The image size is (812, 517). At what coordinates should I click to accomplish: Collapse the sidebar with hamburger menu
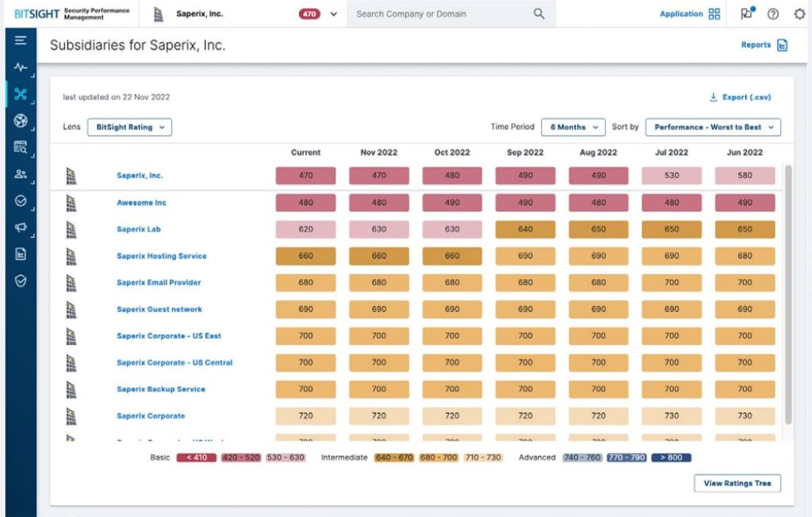coord(21,38)
